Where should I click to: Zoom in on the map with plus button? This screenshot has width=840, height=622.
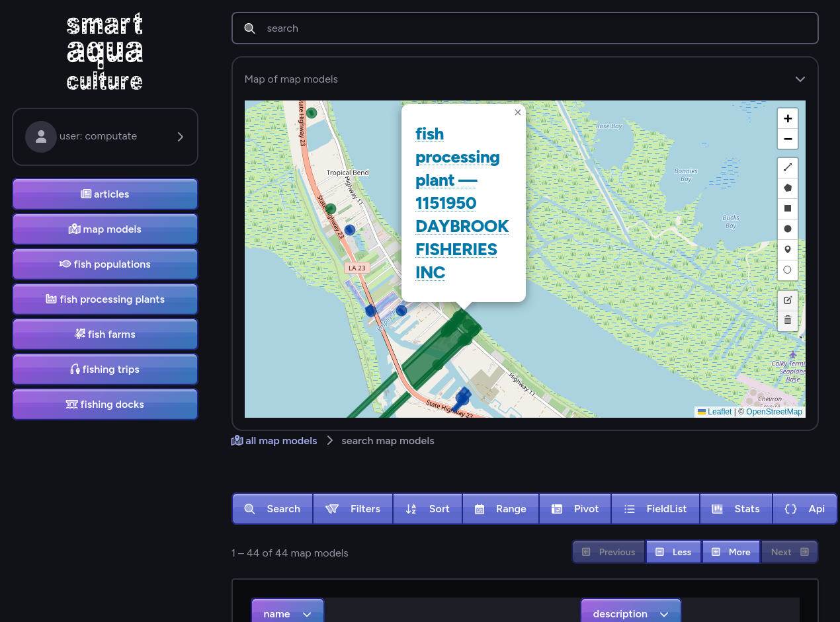click(787, 118)
